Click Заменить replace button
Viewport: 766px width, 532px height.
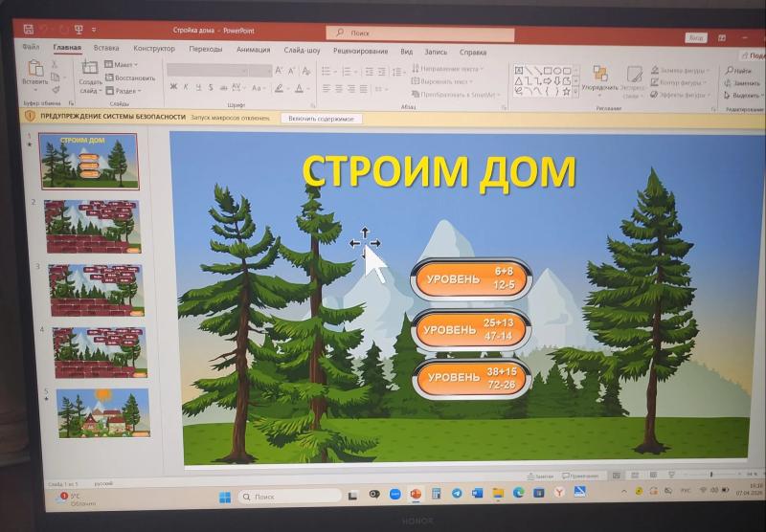(742, 83)
